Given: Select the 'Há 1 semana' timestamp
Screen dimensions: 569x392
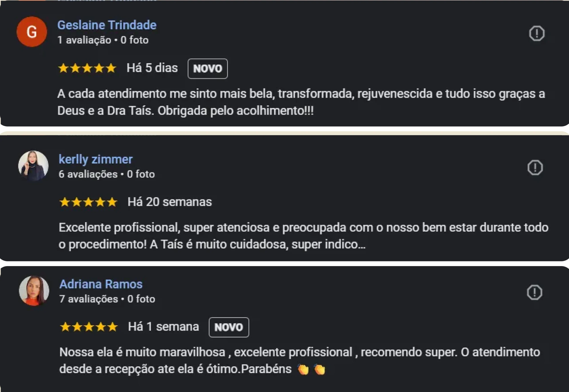Looking at the screenshot, I should (163, 326).
